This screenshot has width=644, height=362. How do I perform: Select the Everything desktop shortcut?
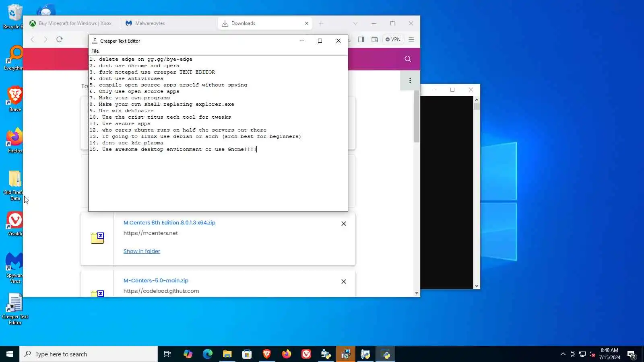coord(13,58)
